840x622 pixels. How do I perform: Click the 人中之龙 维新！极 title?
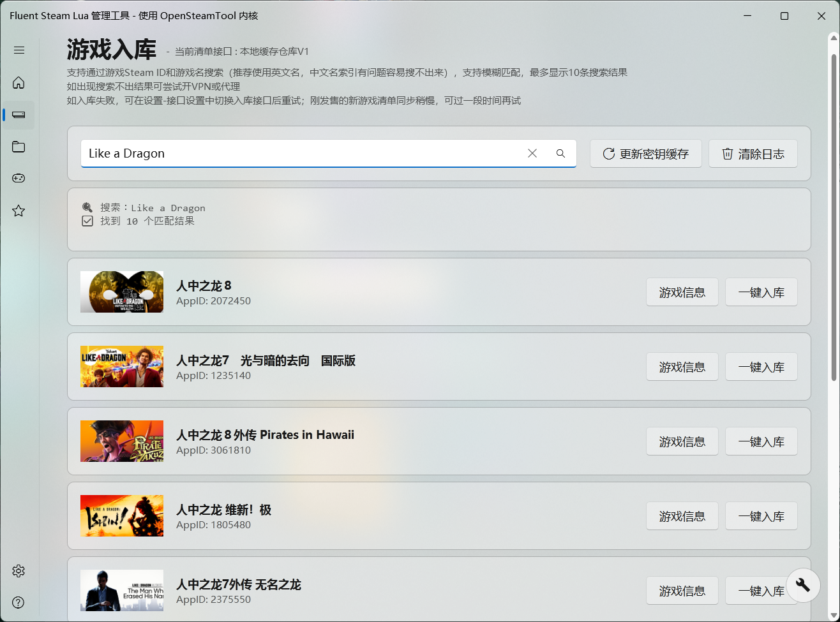point(224,510)
